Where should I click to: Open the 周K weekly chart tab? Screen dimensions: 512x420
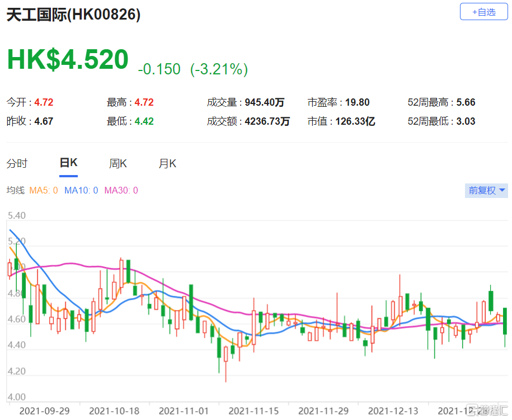point(118,164)
